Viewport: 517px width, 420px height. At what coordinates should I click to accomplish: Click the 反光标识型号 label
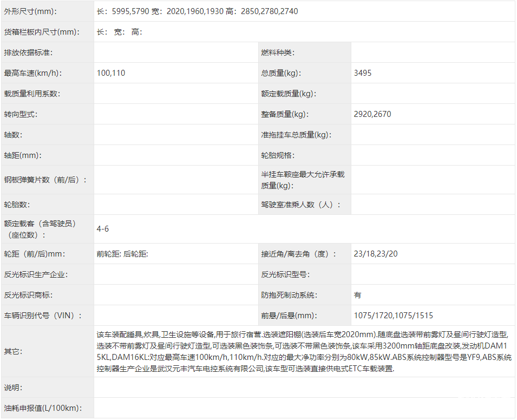point(285,274)
